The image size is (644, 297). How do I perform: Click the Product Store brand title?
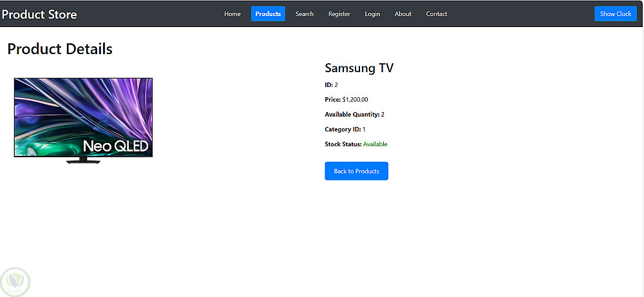(x=39, y=14)
